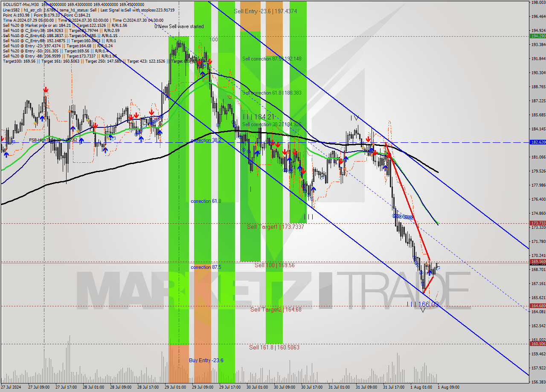Screen dimensions: 546x392
Task: Click the 'Sell 100 | 169.56' label
Action: (x=275, y=265)
